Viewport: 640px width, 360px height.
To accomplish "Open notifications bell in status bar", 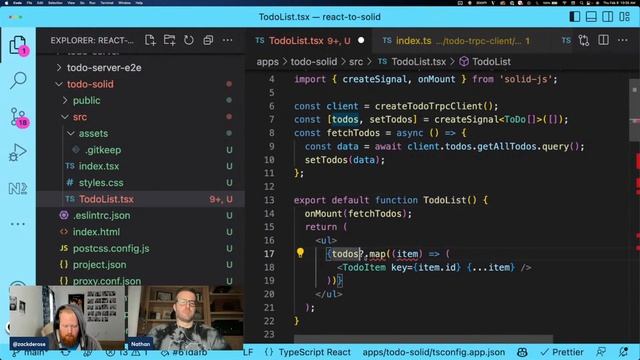I will 623,352.
